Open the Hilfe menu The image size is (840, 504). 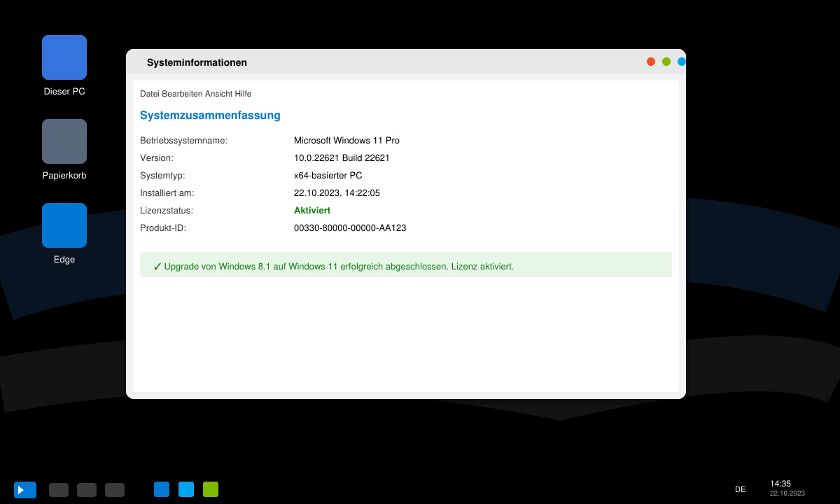point(244,94)
